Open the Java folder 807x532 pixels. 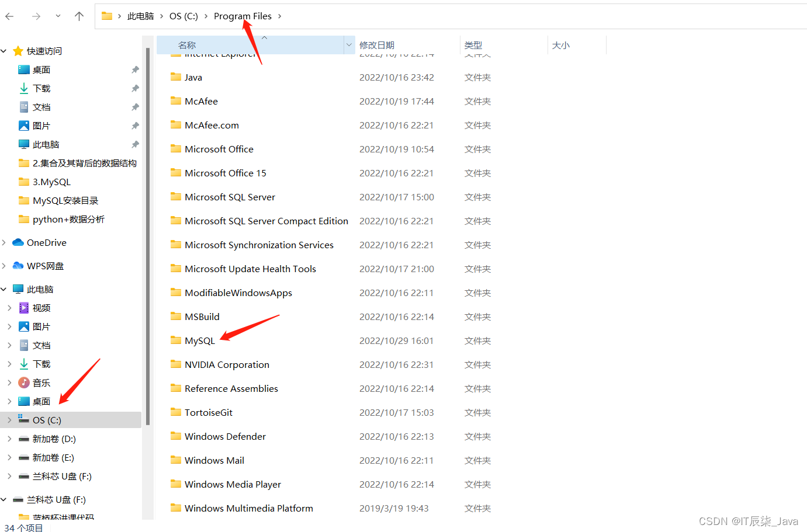point(193,77)
